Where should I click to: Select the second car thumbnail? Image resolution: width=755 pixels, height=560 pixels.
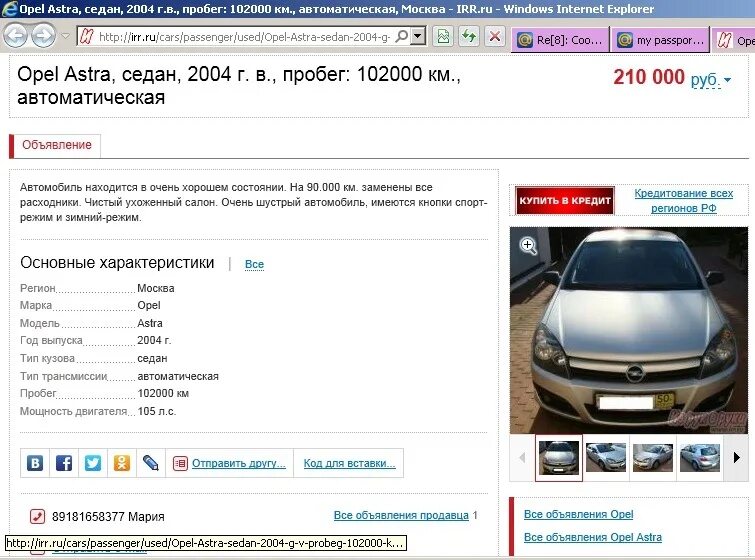coord(606,457)
